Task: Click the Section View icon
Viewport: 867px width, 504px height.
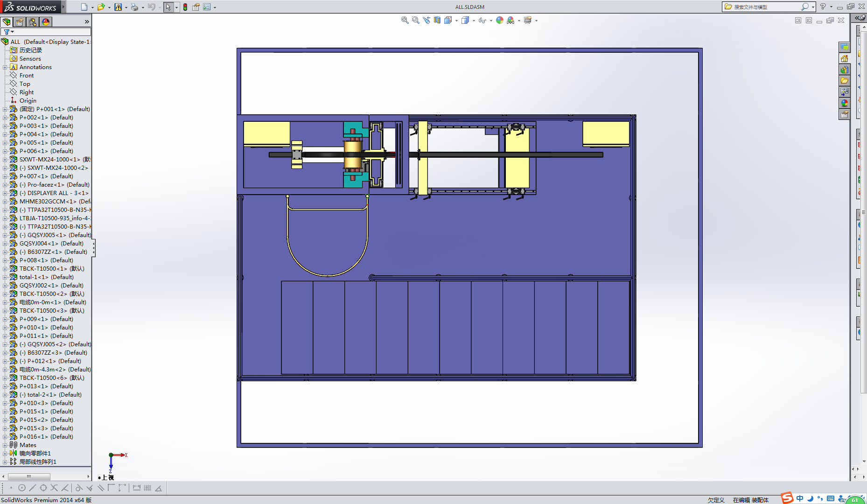Action: [x=437, y=20]
